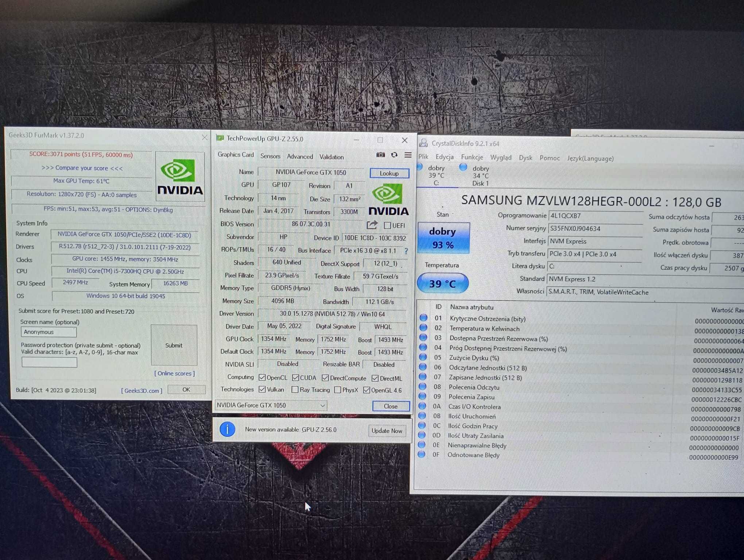Click status dot for attribute 05
The height and width of the screenshot is (560, 744).
click(x=423, y=357)
